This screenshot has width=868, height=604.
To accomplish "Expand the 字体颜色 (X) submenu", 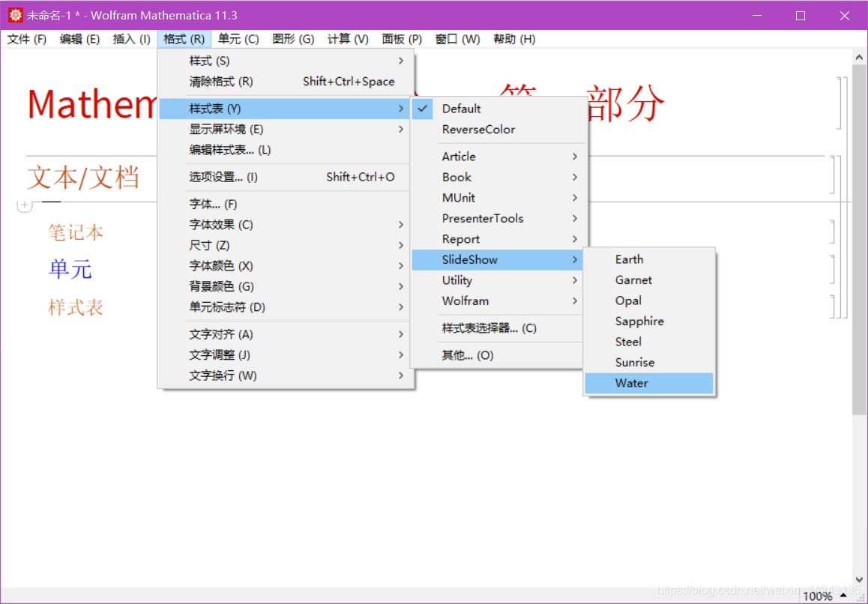I will (x=286, y=266).
